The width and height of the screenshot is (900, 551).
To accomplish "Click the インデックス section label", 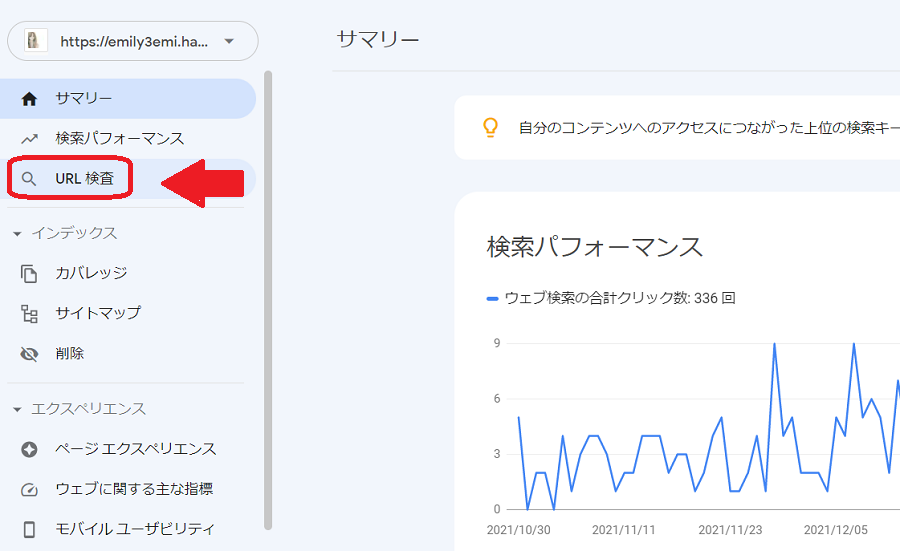I will click(74, 233).
